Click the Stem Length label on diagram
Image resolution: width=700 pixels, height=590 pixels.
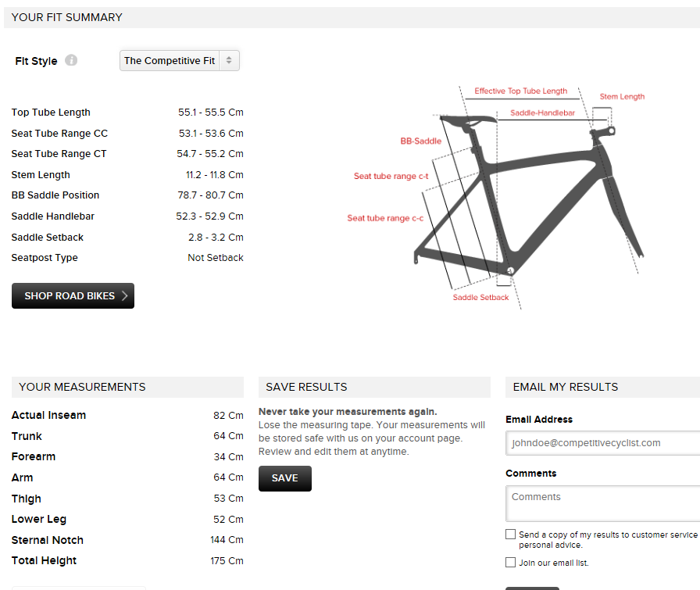[622, 97]
